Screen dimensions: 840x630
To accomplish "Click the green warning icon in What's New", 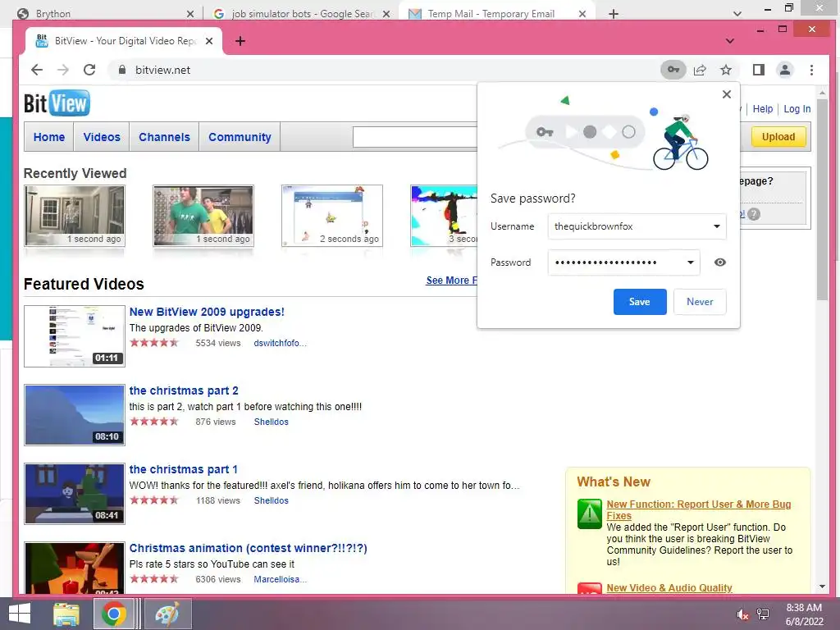I will click(590, 514).
